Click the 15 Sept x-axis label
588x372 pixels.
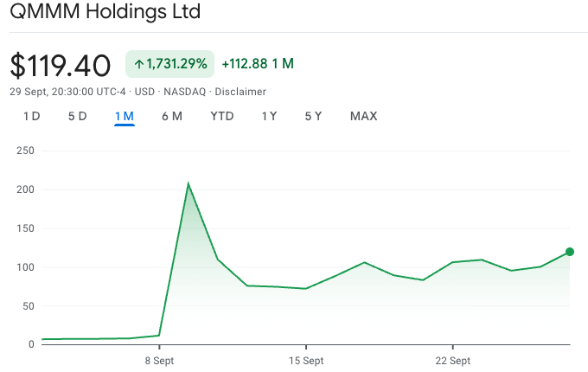305,360
